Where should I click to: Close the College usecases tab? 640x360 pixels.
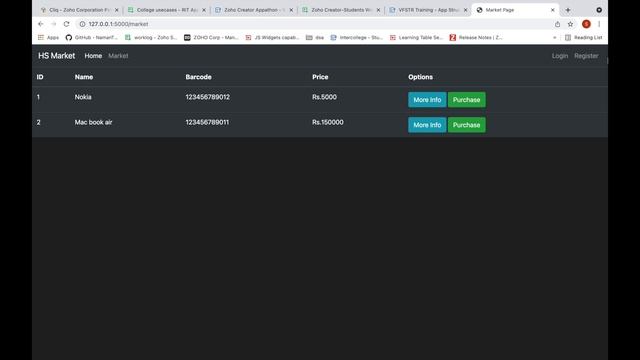pyautogui.click(x=204, y=10)
